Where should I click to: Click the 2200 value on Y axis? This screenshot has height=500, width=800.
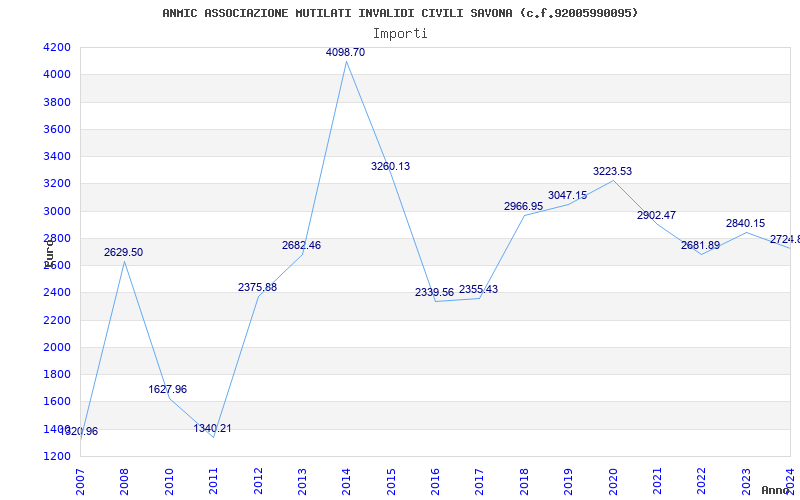(x=58, y=320)
